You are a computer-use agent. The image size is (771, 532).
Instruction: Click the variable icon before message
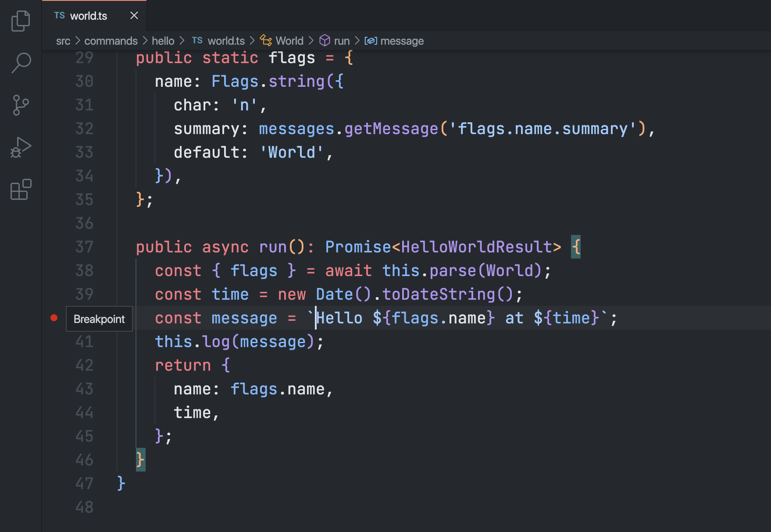(371, 41)
